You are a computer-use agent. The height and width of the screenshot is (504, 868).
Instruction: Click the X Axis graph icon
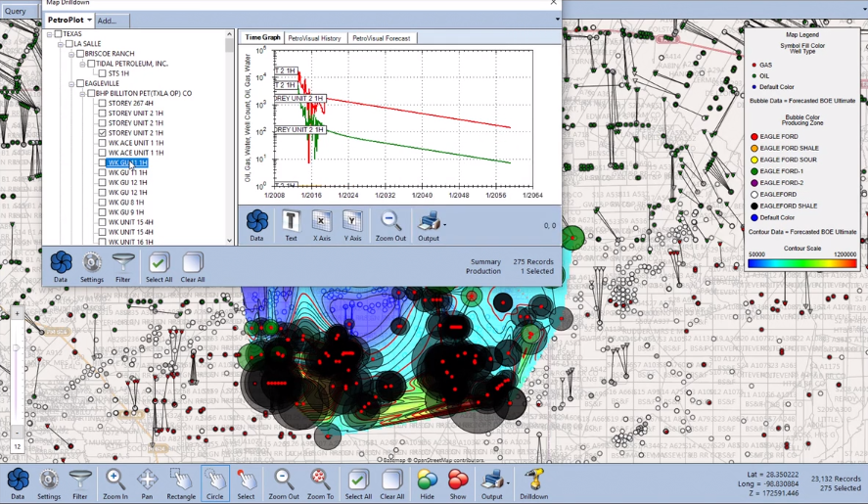pos(321,223)
